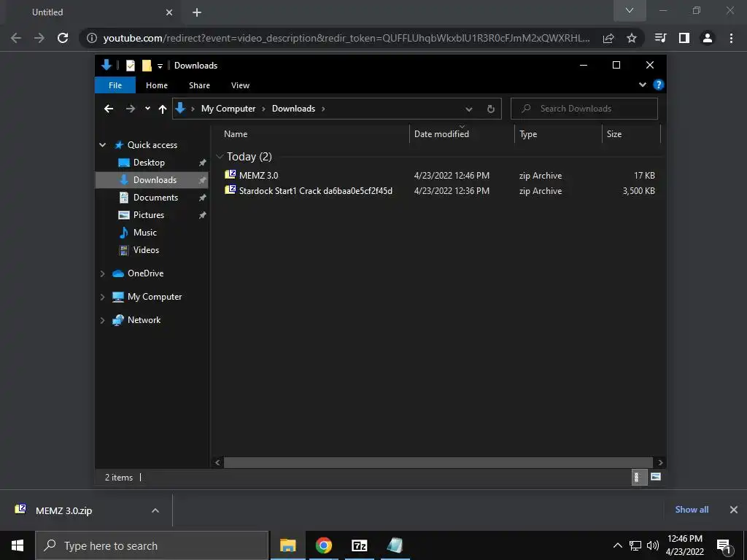This screenshot has width=747, height=560.
Task: Click the Search Downloads field
Action: point(584,109)
